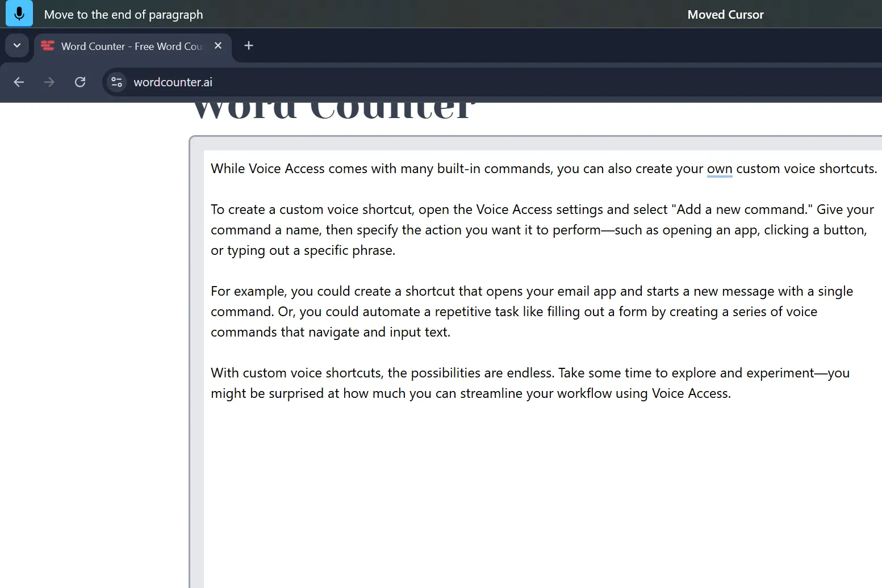Click the "Moved Cursor" status message
The width and height of the screenshot is (882, 588).
(x=725, y=15)
